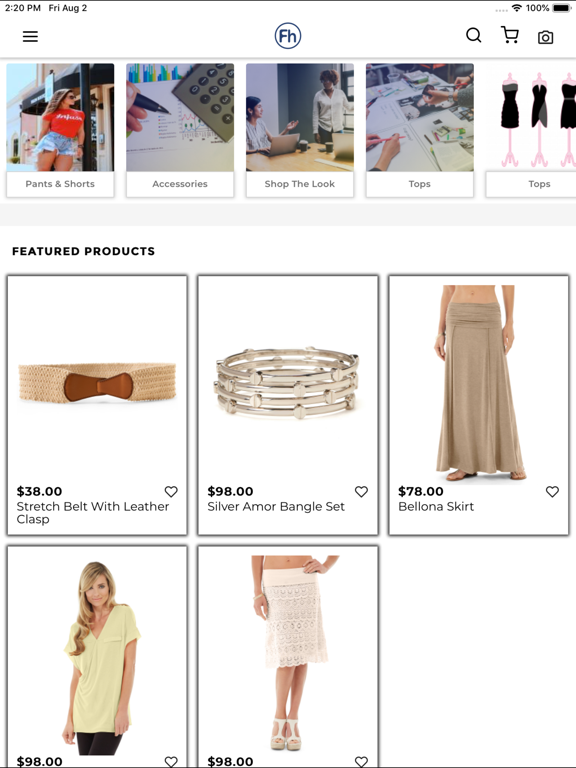View the yellow V-neck top product photo

(x=102, y=656)
